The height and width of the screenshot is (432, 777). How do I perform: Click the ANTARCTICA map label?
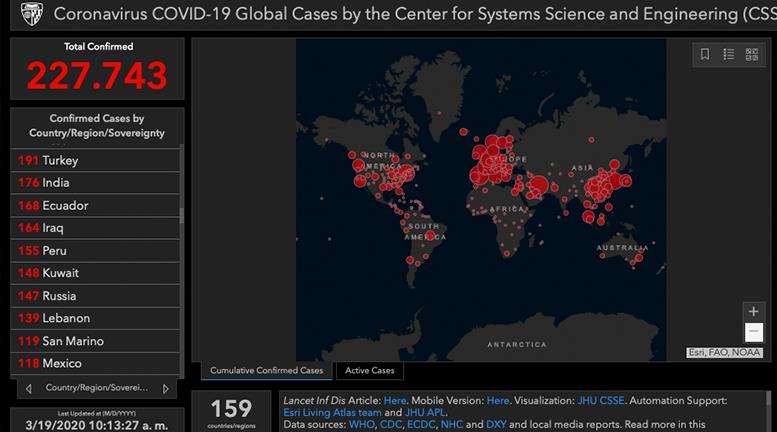(x=517, y=344)
